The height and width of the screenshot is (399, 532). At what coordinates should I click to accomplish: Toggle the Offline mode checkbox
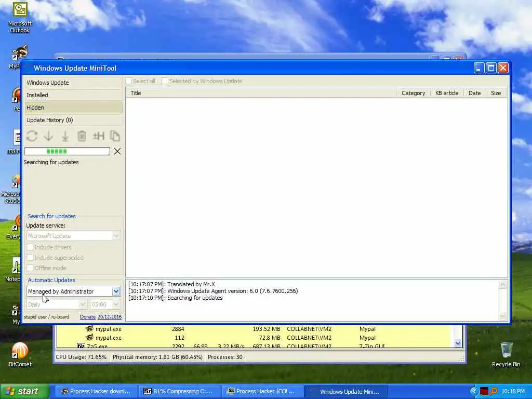(30, 268)
